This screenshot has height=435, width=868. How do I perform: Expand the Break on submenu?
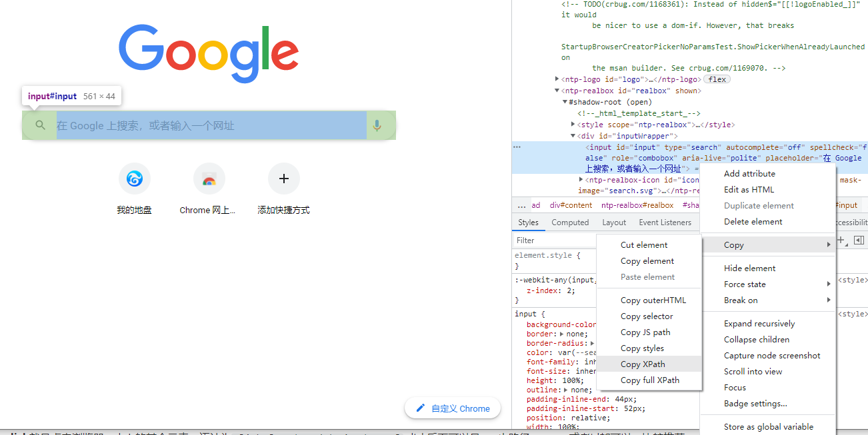[x=741, y=300]
